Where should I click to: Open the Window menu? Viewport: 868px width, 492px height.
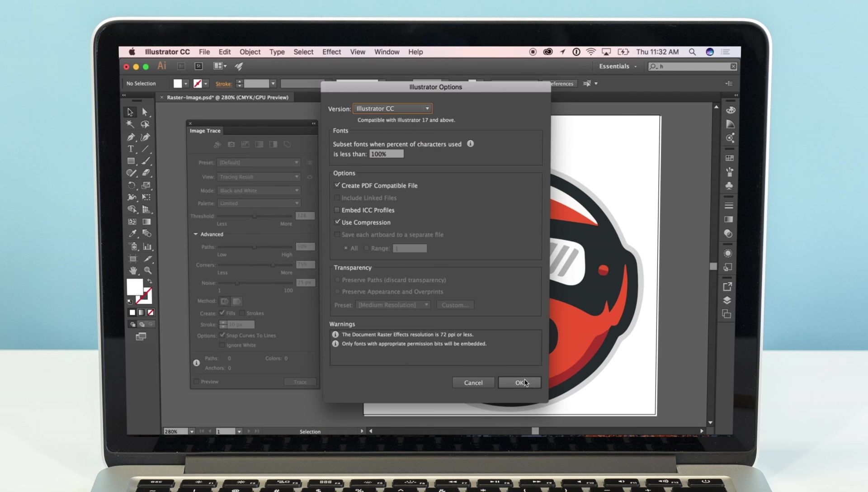coord(387,52)
